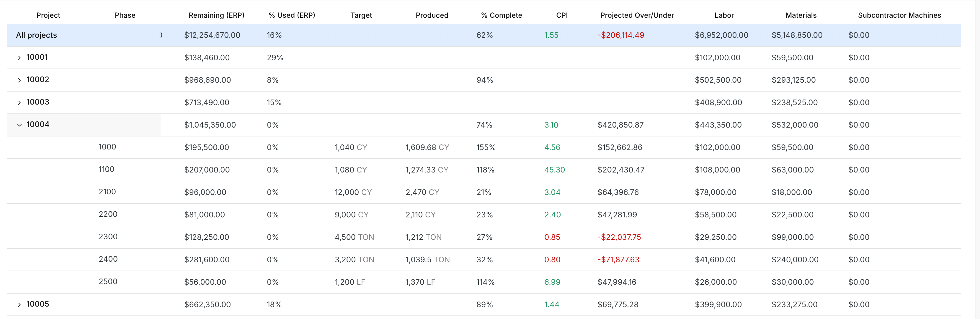The height and width of the screenshot is (319, 980).
Task: Click Projected Over/Under column header
Action: (637, 15)
